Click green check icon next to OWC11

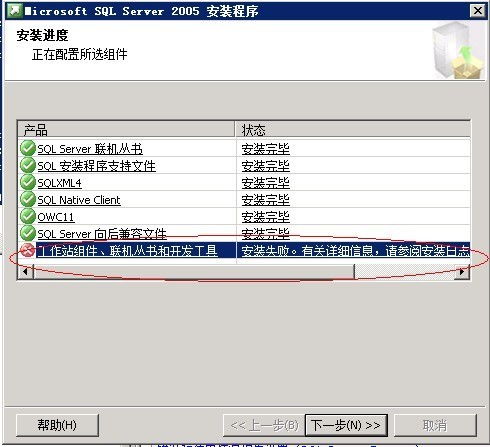click(x=28, y=216)
